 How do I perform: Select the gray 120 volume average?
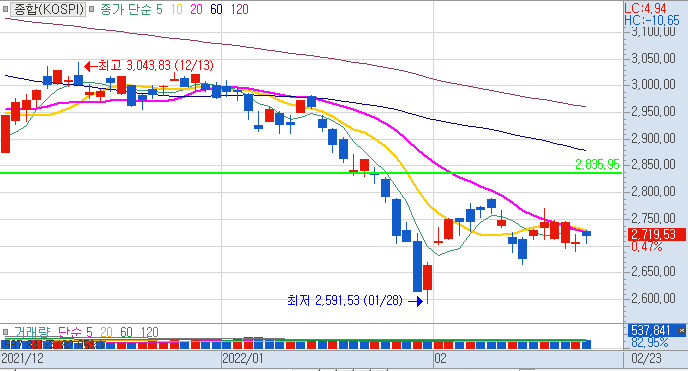(149, 332)
